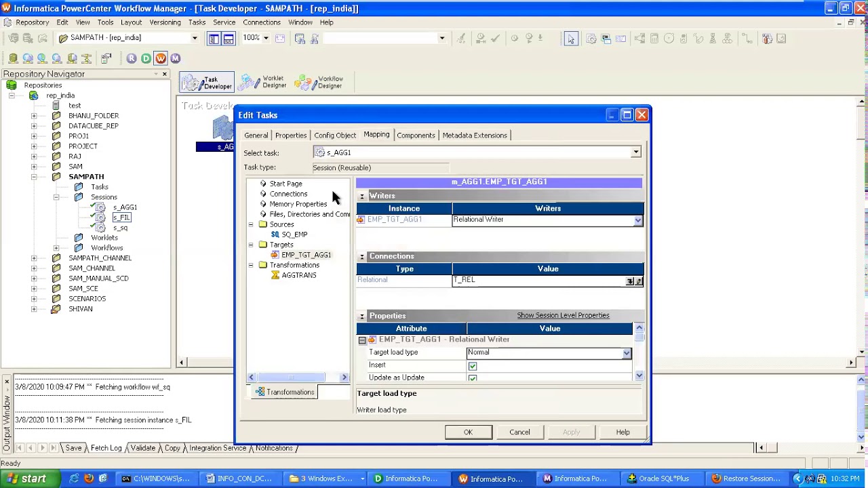Click the EMP_TGT_AGG1 target icon in tree
Image resolution: width=868 pixels, height=488 pixels.
tap(275, 255)
